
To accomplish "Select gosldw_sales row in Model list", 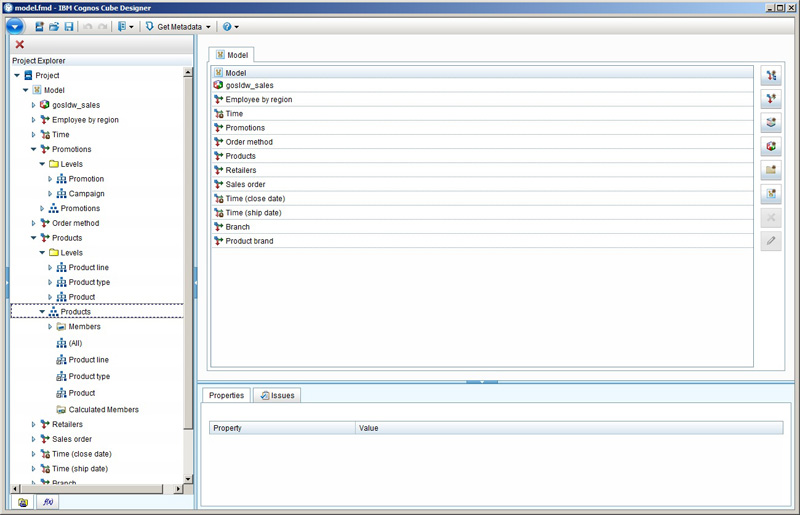I will pos(482,85).
